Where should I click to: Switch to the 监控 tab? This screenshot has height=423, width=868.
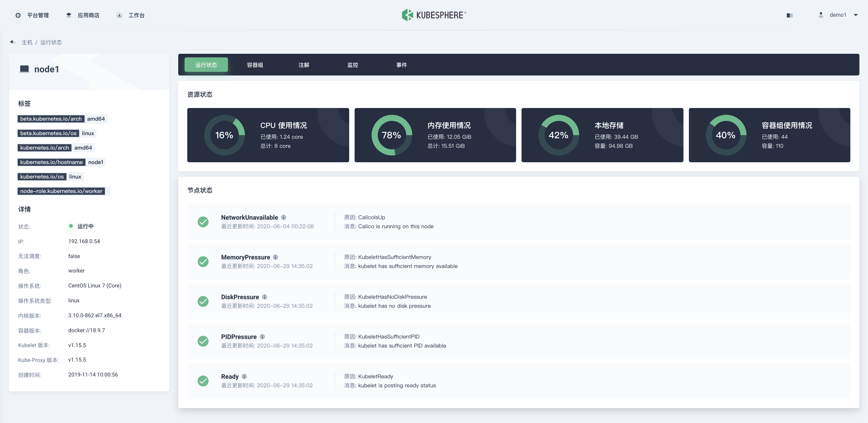point(353,65)
